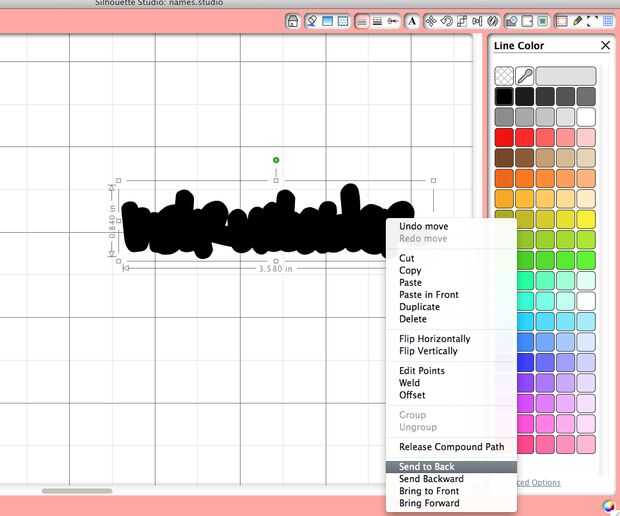
Task: Select the highlighted Send to Back entry
Action: pyautogui.click(x=451, y=467)
